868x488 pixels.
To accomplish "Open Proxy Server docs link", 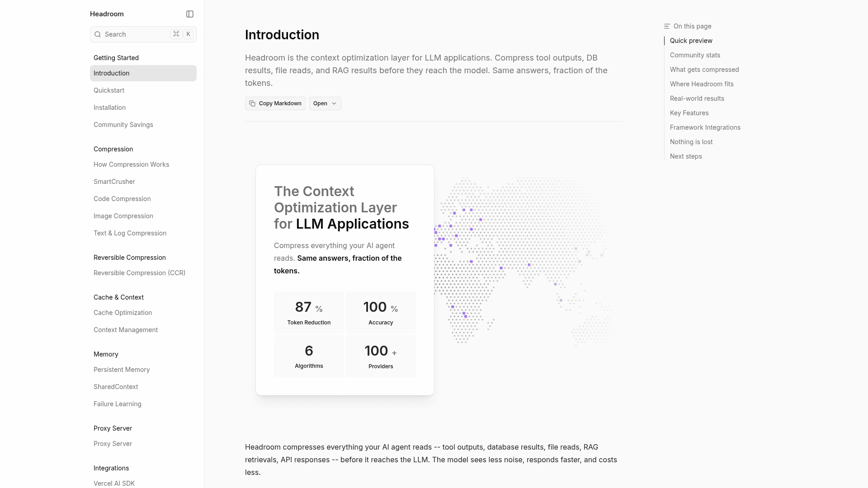I will coord(143,444).
